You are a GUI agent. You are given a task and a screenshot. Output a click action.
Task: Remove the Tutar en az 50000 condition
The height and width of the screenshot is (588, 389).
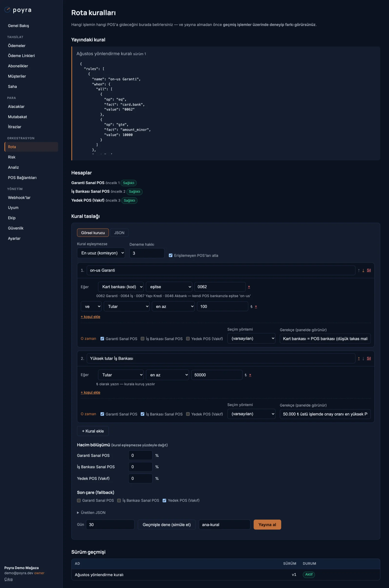pos(250,375)
